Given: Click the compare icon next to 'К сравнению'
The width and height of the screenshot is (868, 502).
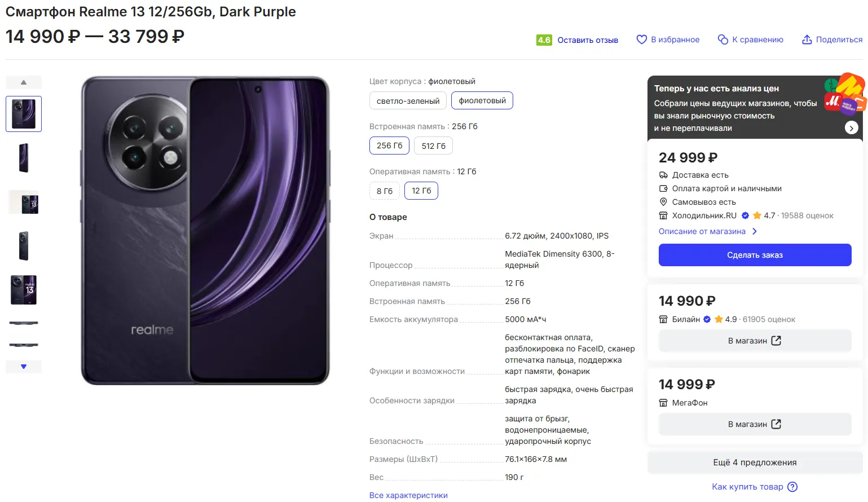Looking at the screenshot, I should click(722, 39).
